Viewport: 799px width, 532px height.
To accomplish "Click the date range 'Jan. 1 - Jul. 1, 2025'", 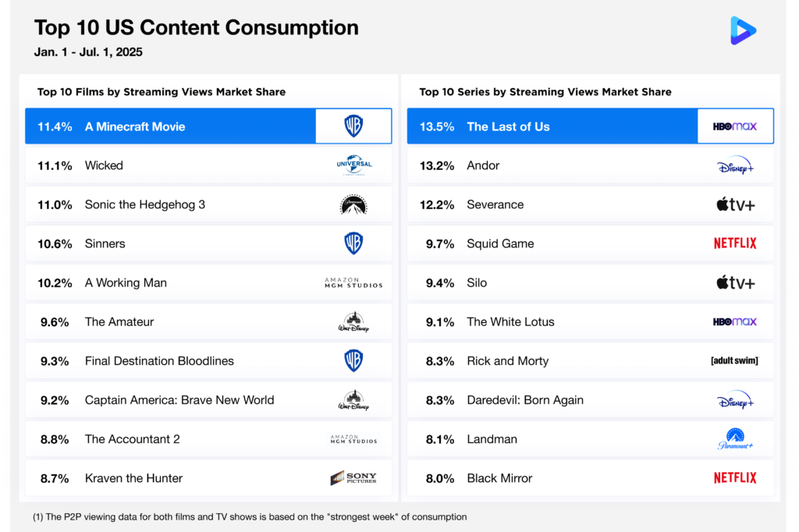I will (88, 52).
